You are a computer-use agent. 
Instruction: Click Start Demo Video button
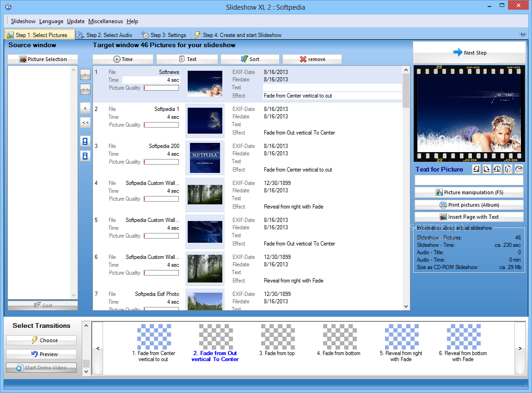point(42,368)
